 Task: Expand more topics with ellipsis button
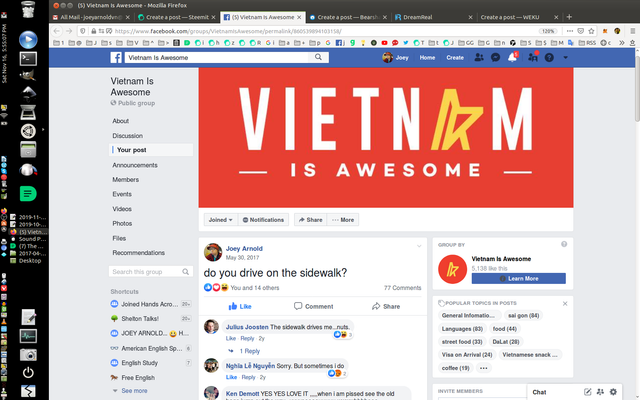[483, 368]
